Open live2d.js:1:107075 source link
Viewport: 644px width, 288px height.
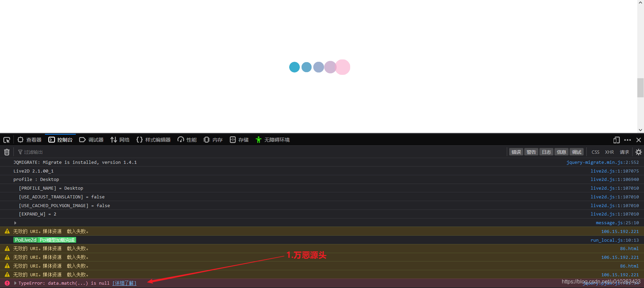pos(614,171)
